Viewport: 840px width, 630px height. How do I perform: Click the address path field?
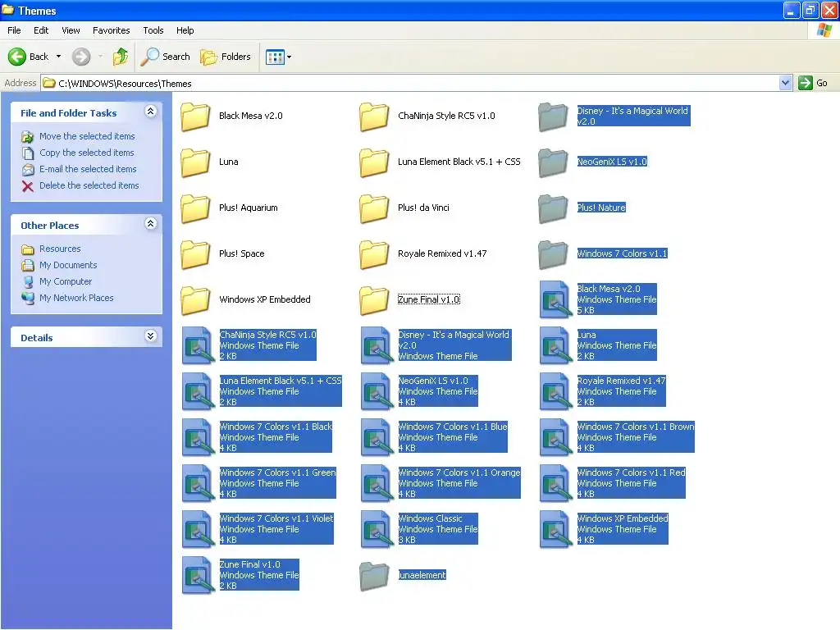click(410, 83)
